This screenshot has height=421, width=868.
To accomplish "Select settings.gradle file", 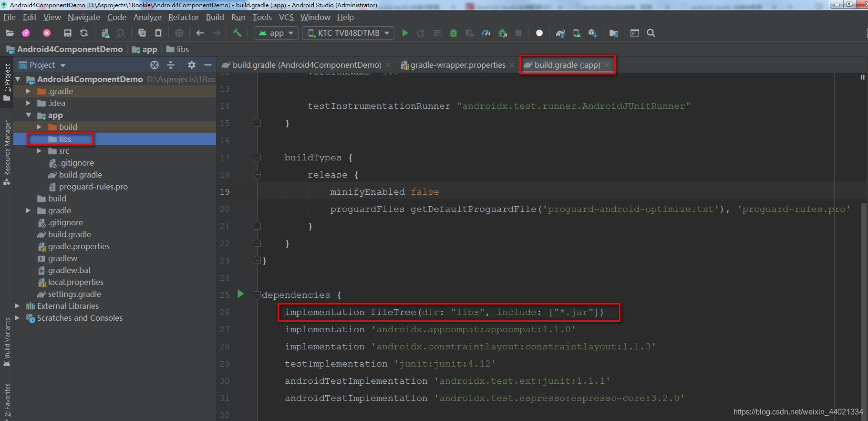I will [x=74, y=294].
